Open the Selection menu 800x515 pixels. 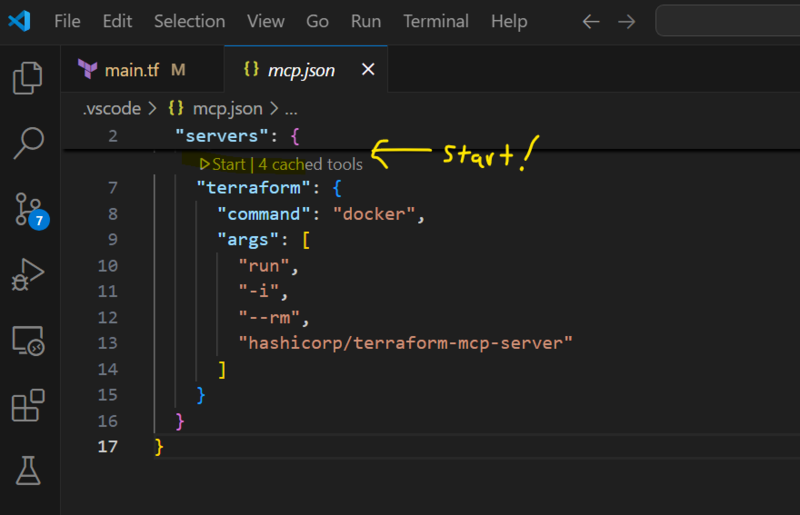point(189,21)
